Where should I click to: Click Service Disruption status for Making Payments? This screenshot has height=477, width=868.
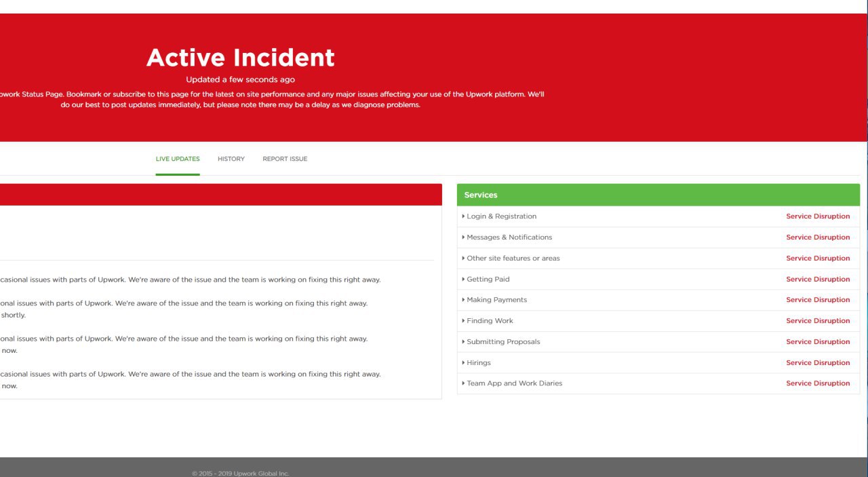click(x=818, y=300)
